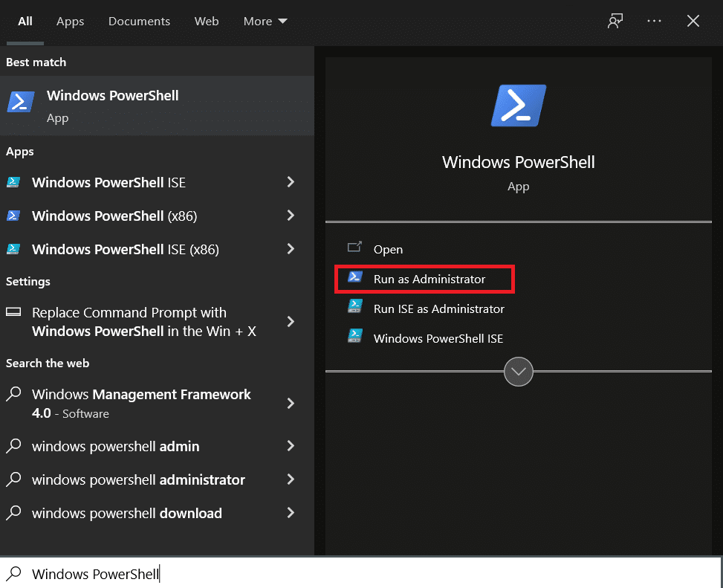Switch to the Documents tab

click(x=139, y=21)
